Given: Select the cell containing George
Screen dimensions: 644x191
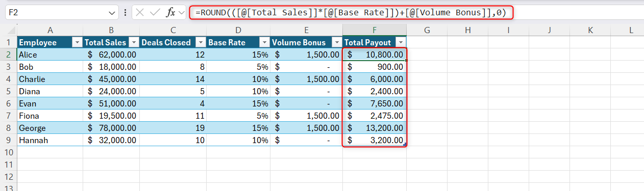Looking at the screenshot, I should [50, 128].
